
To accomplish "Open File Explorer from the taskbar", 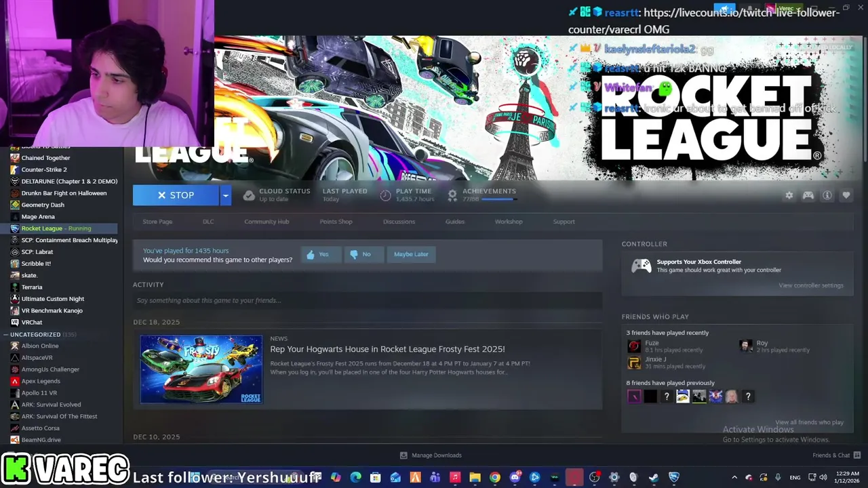I will [x=475, y=477].
